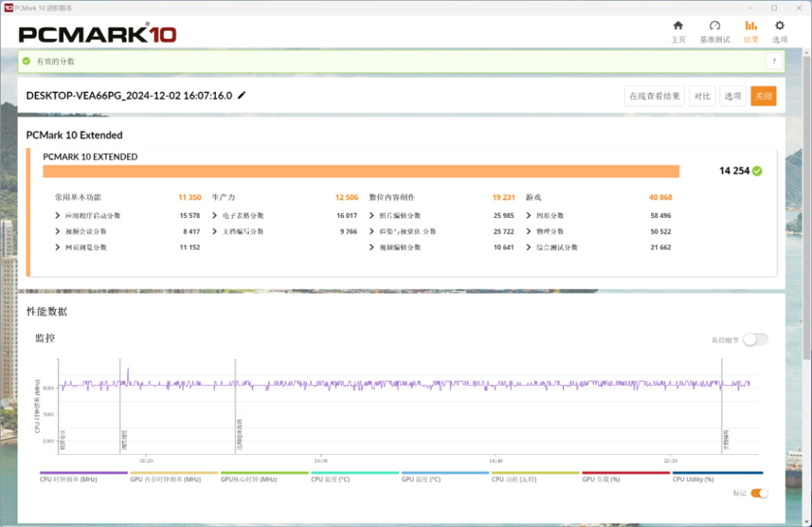The image size is (812, 527).
Task: Click the 常用基本功能 score 11 350
Action: tap(189, 197)
